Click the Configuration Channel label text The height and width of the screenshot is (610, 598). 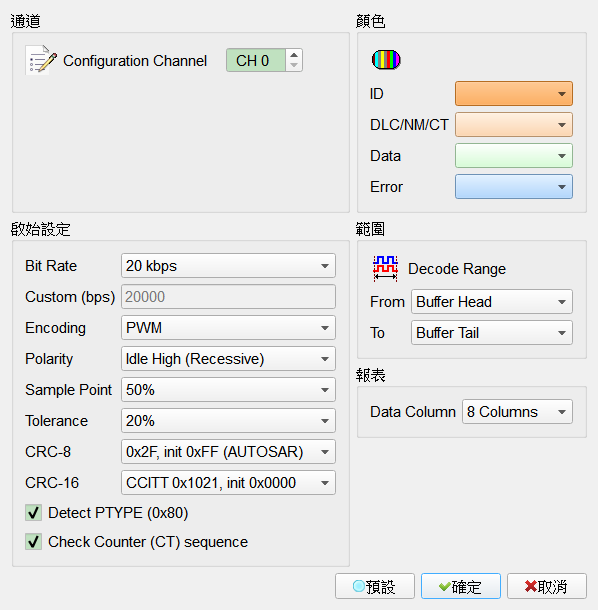135,61
